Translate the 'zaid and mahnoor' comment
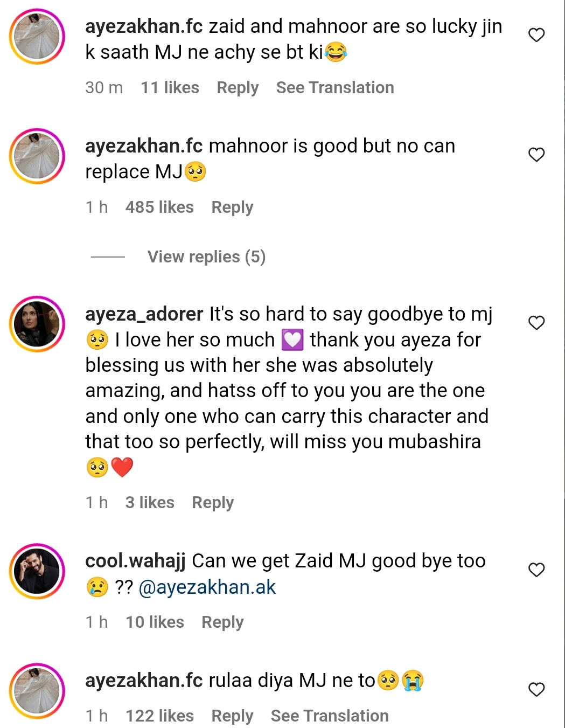This screenshot has width=565, height=728. coord(334,88)
